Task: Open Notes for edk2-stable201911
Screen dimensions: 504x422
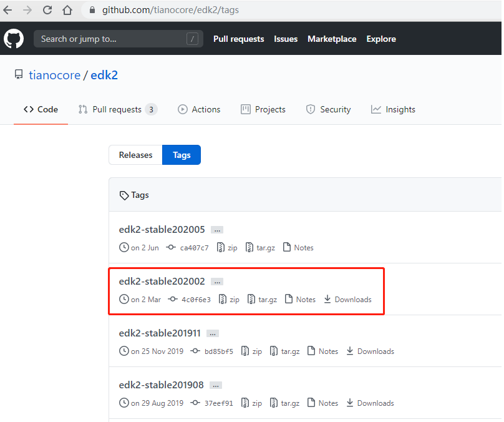Action: 322,351
